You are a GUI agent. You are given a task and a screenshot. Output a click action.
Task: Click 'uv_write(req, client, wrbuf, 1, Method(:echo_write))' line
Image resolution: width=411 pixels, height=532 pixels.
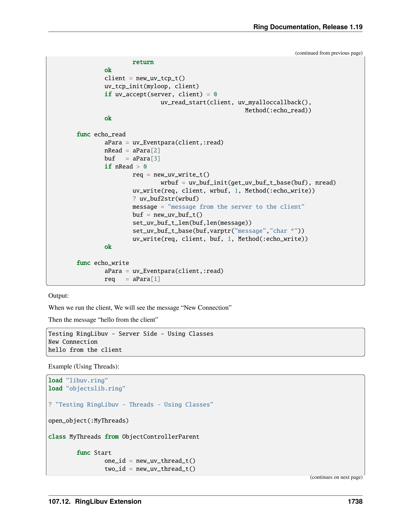click(224, 191)
